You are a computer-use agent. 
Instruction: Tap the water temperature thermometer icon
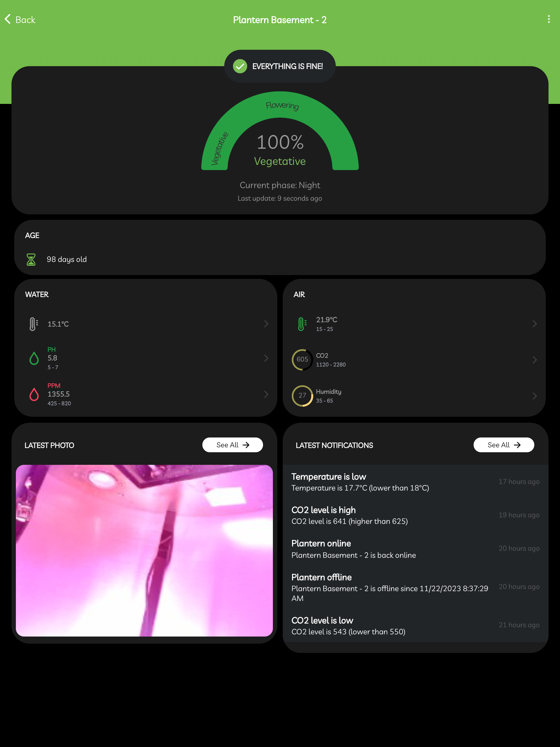click(33, 324)
